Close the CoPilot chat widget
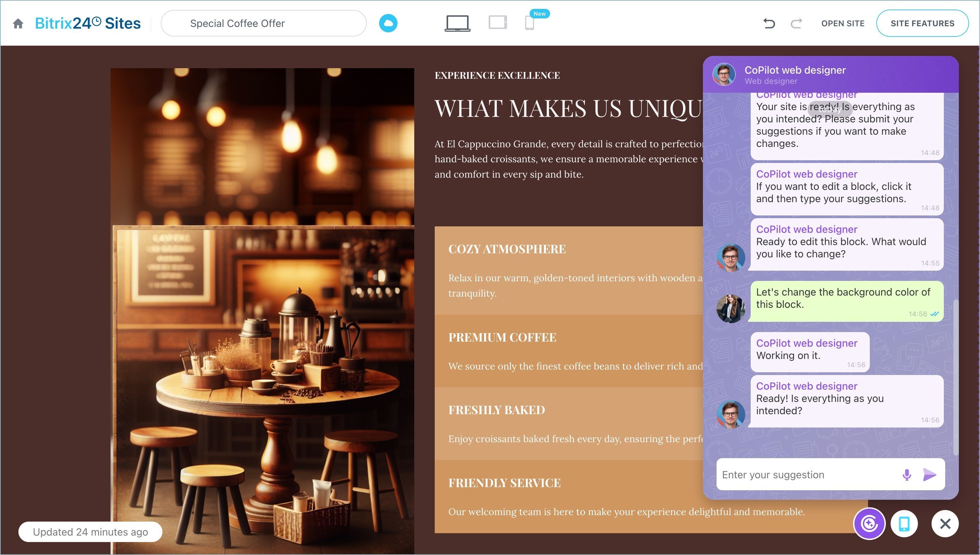Screen dimensions: 980x555 pyautogui.click(x=945, y=524)
